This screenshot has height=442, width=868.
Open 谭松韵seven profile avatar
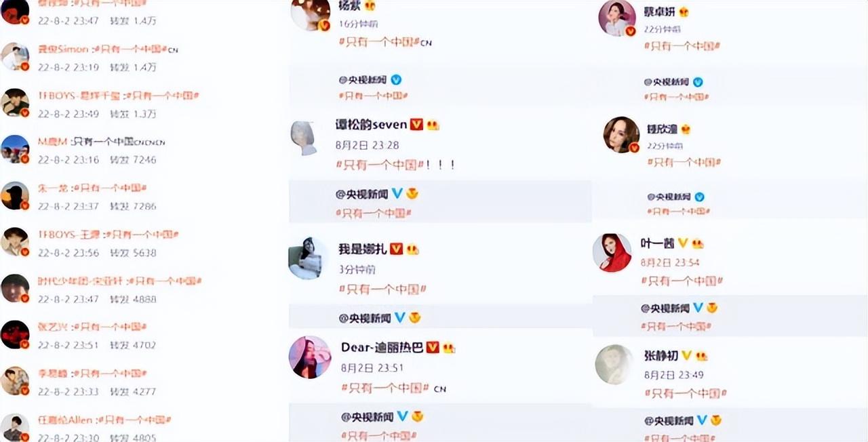304,138
